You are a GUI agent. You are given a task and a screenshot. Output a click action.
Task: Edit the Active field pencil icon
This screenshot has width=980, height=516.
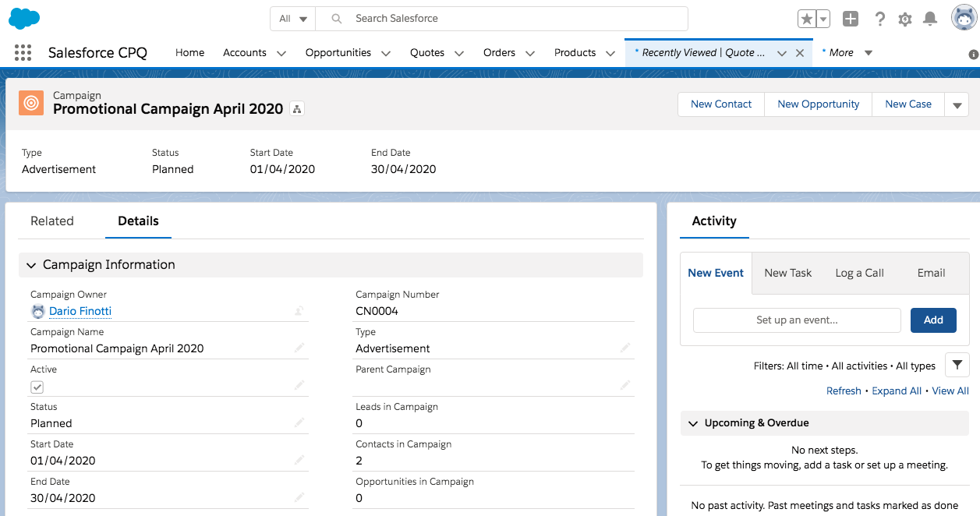click(299, 385)
